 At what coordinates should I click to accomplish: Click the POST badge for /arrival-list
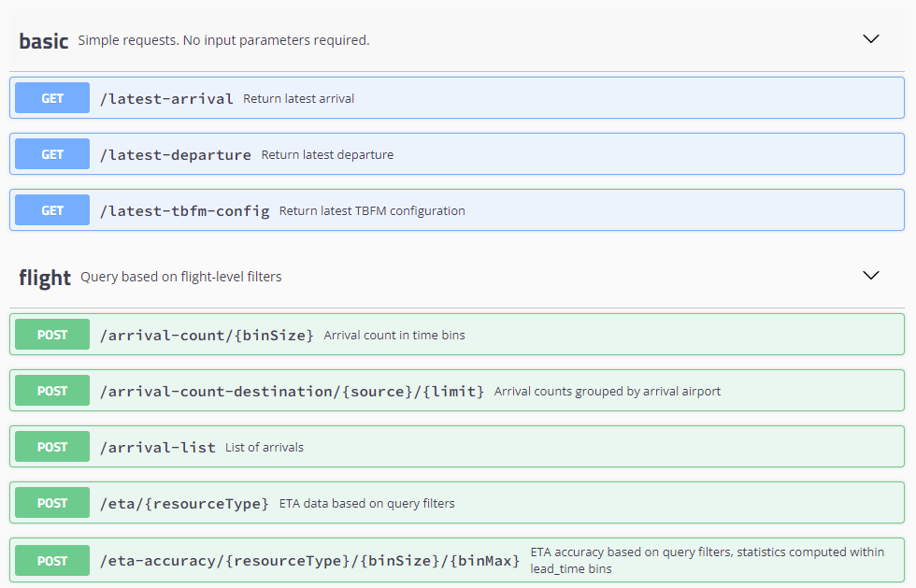click(x=52, y=447)
